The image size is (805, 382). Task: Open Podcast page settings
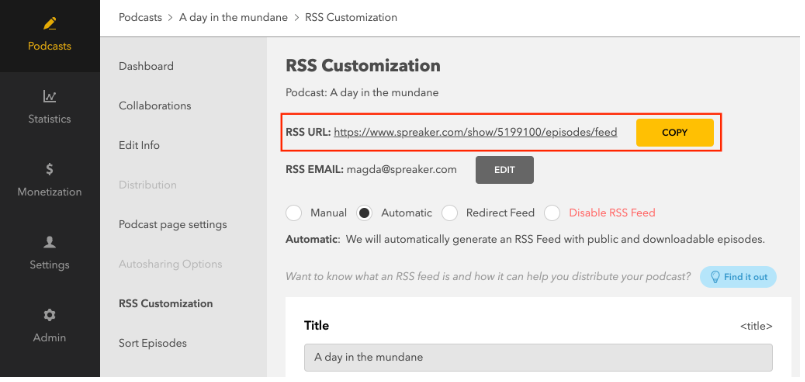pyautogui.click(x=172, y=224)
